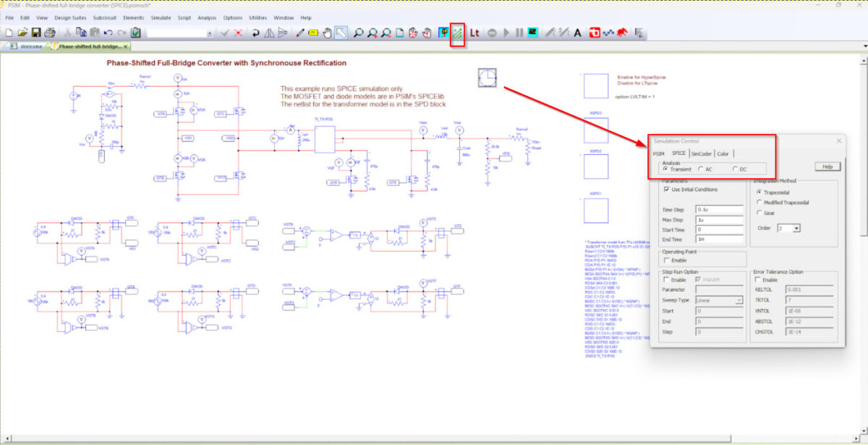
Task: Toggle the Use Initial Conditions checkbox
Action: coord(666,190)
